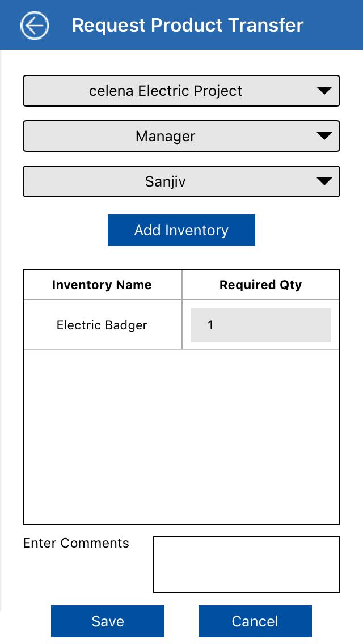Tap the back arrow icon

coord(35,26)
